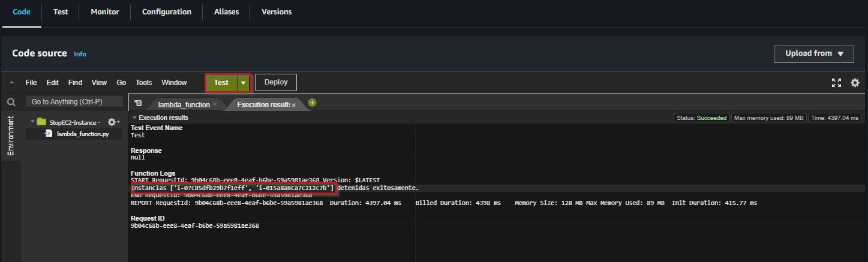Open the Find menu
Image resolution: width=868 pixels, height=262 pixels.
pyautogui.click(x=75, y=83)
